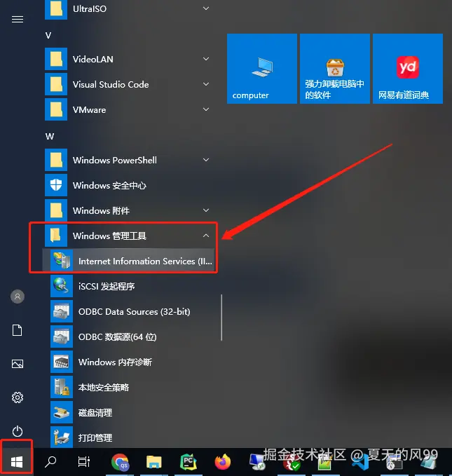Open Windows 安全中心
This screenshot has width=452, height=476.
point(130,185)
